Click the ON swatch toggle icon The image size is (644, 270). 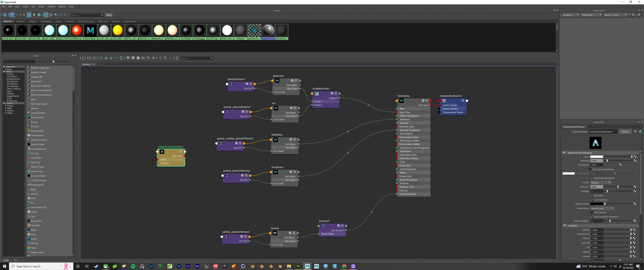tap(5, 15)
